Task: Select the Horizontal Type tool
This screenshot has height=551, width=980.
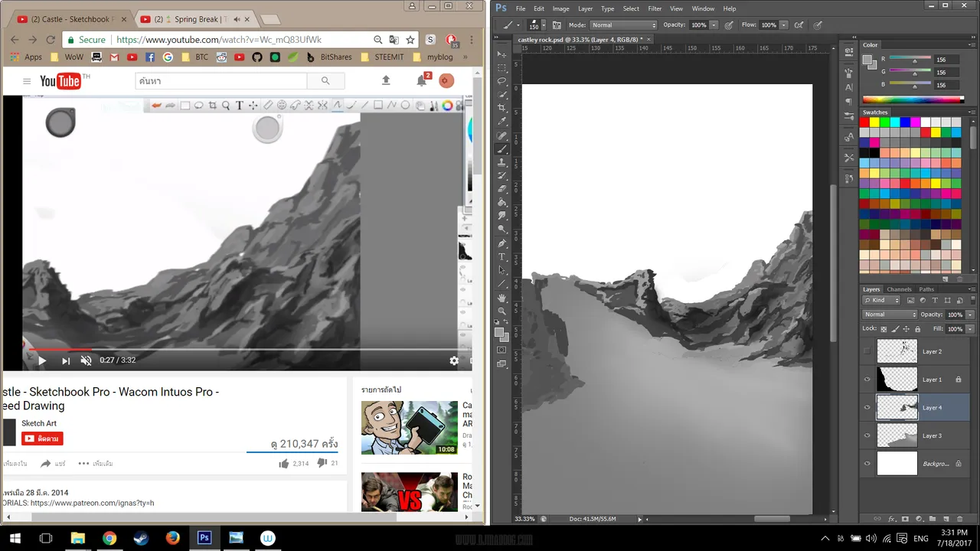Action: pos(502,256)
